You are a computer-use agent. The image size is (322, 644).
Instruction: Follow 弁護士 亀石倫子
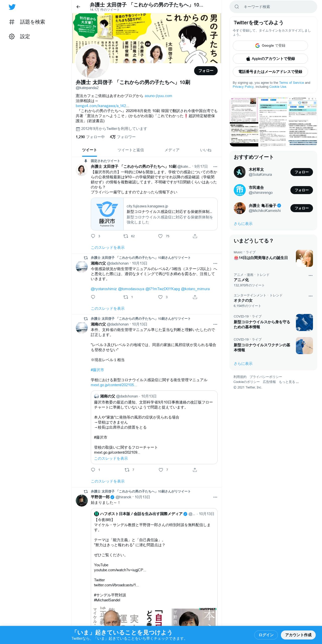(x=301, y=208)
